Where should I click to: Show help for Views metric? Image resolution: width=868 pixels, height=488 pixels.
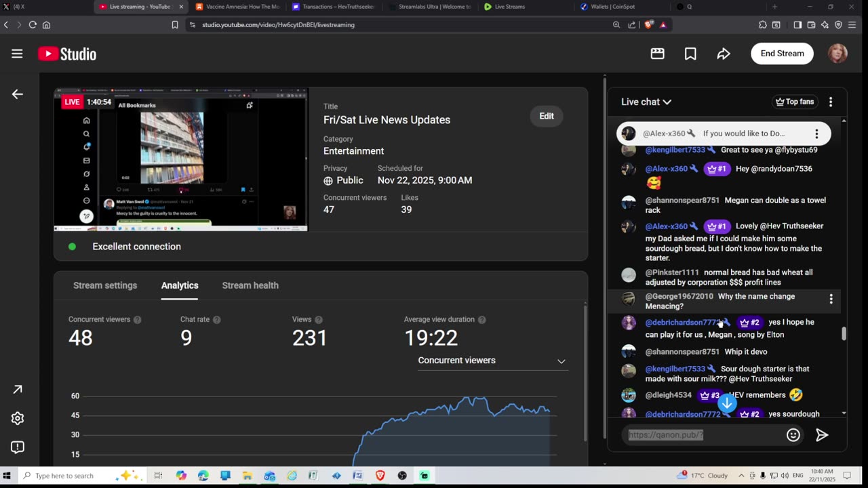point(319,320)
